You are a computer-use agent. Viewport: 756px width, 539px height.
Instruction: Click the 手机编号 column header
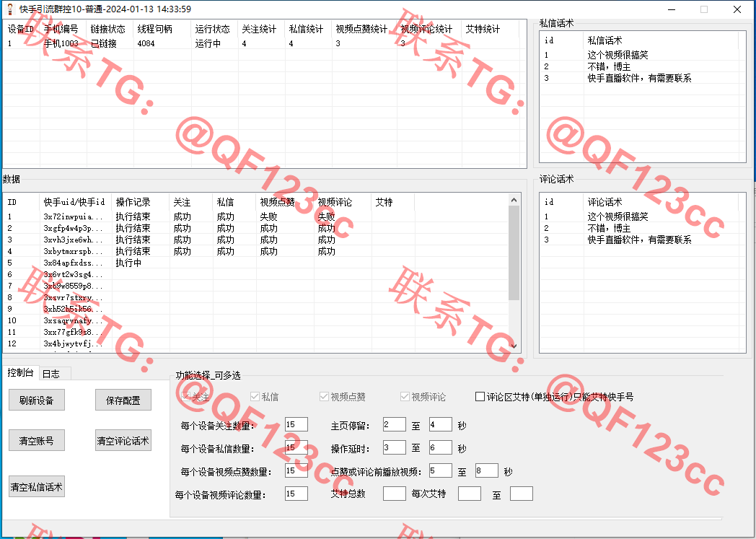tap(63, 29)
